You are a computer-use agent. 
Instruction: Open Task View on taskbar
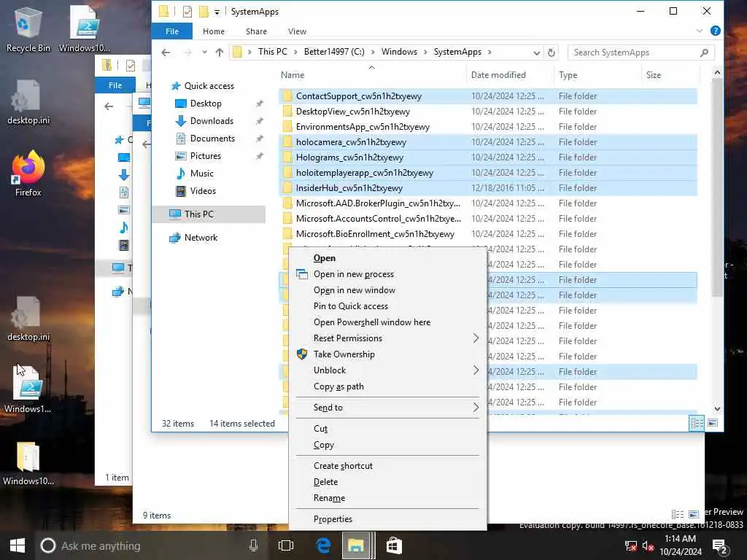[286, 545]
